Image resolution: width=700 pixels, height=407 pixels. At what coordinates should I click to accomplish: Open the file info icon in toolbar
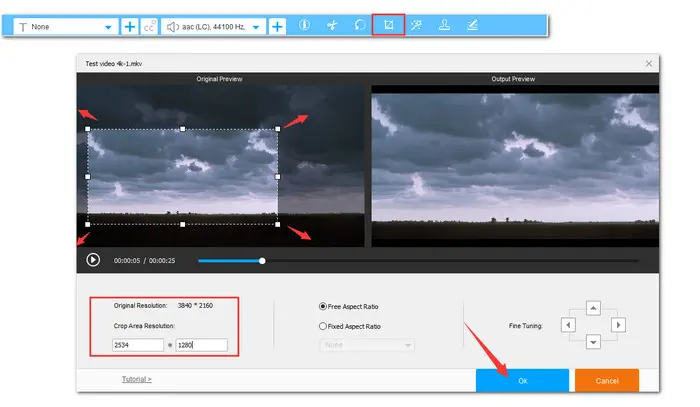(304, 25)
